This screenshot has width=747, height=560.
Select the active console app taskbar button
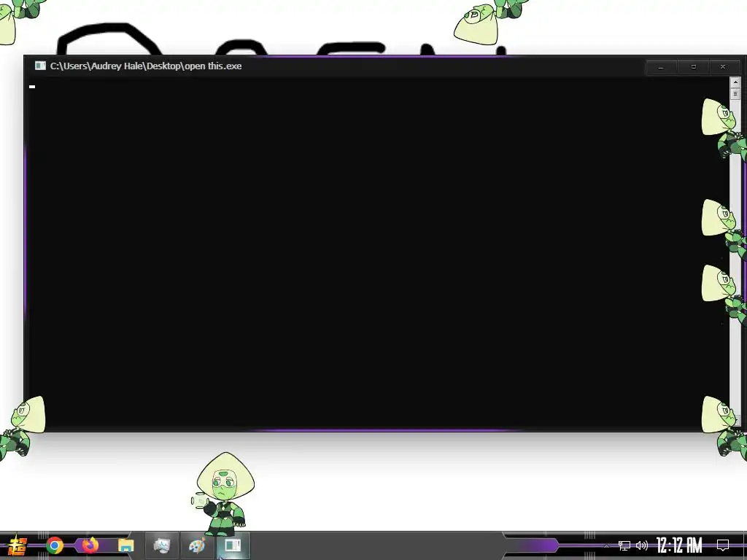233,545
